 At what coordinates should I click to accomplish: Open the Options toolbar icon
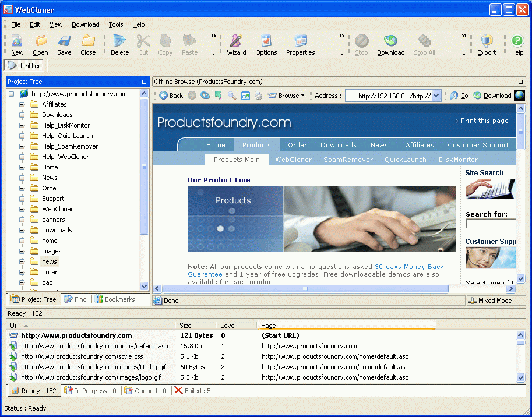266,45
